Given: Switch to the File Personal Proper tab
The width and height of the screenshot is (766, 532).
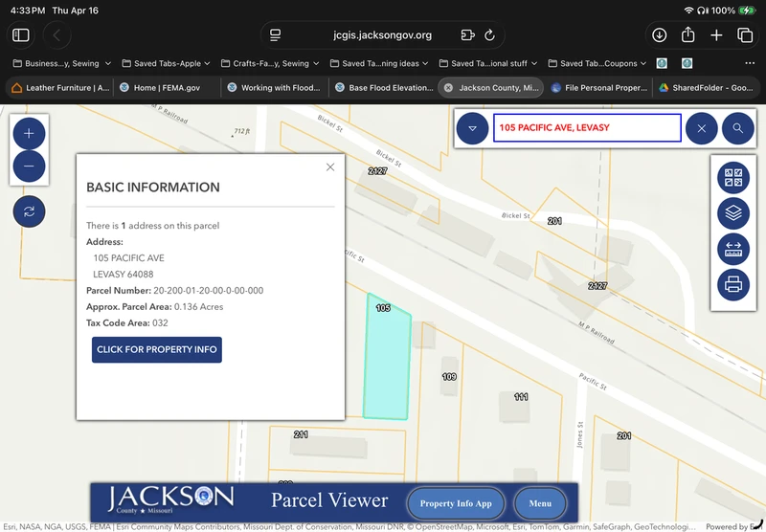Looking at the screenshot, I should click(598, 88).
